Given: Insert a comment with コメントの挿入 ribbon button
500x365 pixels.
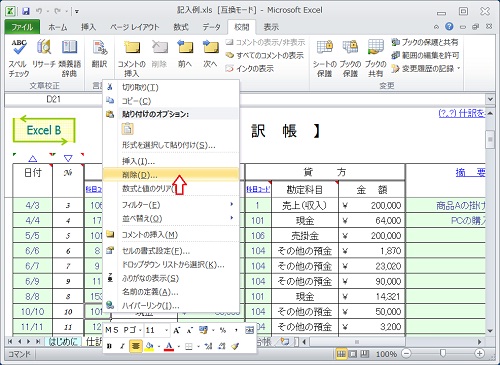Looking at the screenshot, I should click(132, 58).
